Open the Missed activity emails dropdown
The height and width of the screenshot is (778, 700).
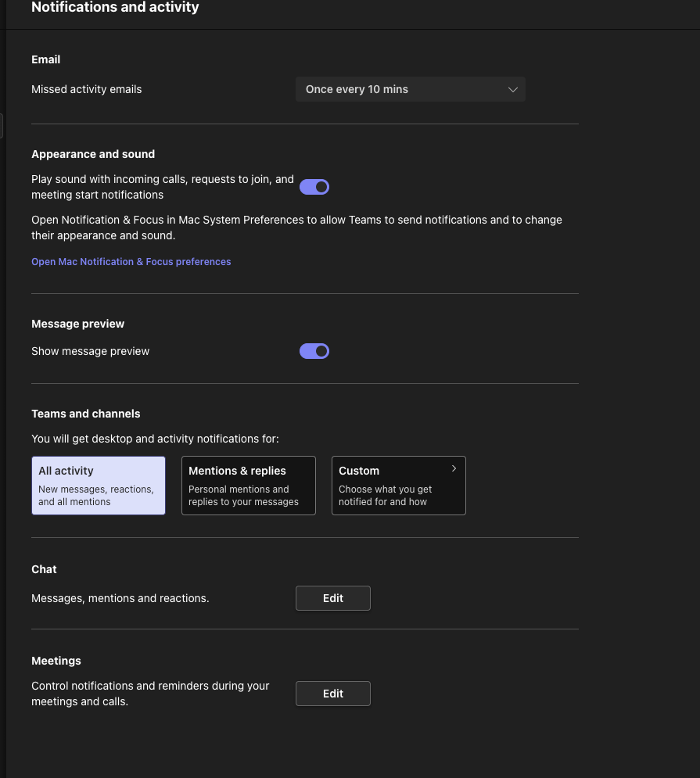(x=410, y=89)
